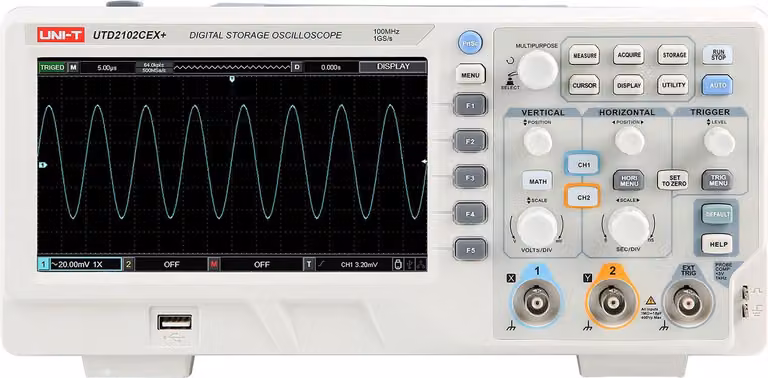
Task: Click the warning triangle near channel 2
Action: [x=650, y=300]
